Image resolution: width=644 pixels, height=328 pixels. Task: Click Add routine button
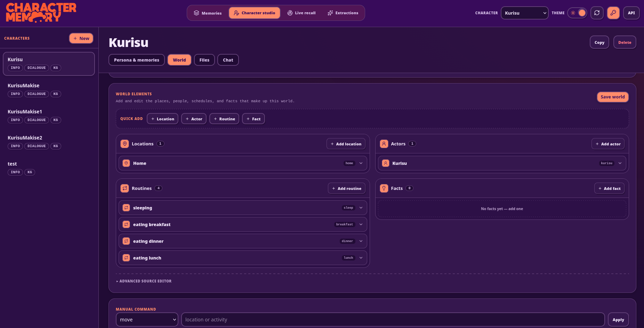pos(347,188)
